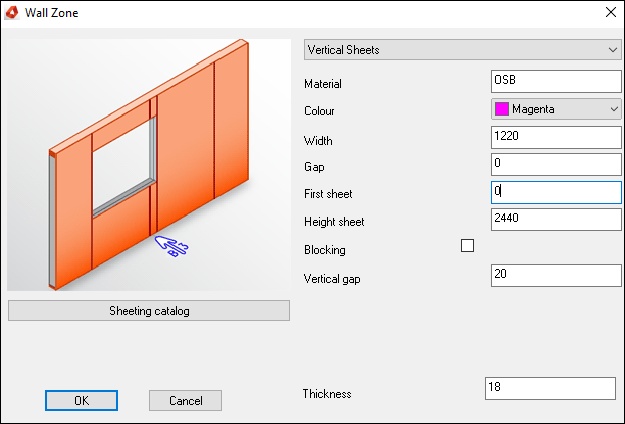Click the Material label
The height and width of the screenshot is (424, 625).
click(x=323, y=84)
